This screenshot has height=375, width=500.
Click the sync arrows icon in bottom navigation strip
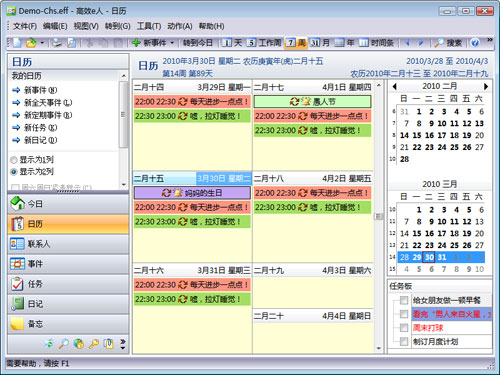[49, 344]
